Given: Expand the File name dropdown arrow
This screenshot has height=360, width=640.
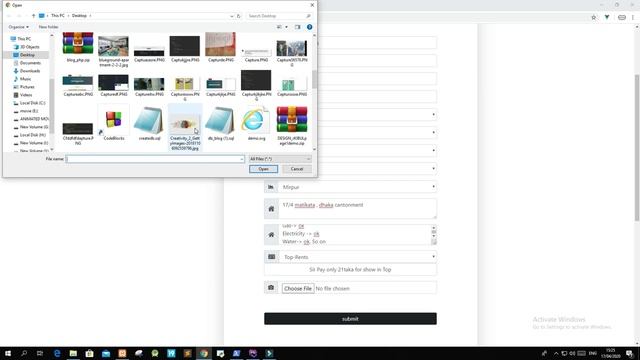Looking at the screenshot, I should [x=242, y=159].
